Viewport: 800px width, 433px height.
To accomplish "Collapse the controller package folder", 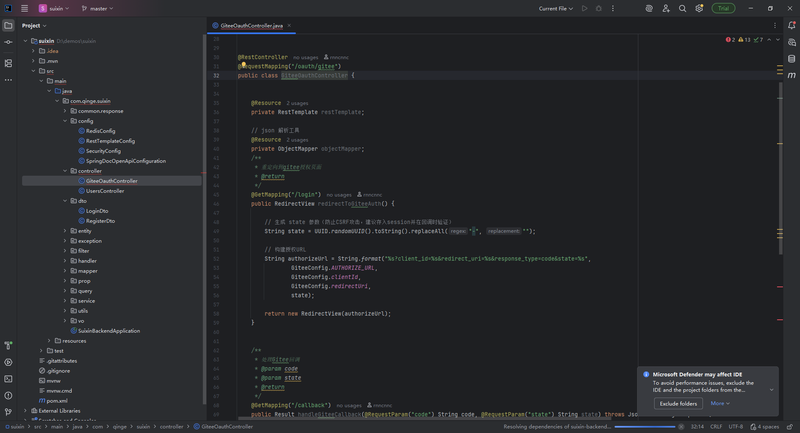I will (x=65, y=171).
